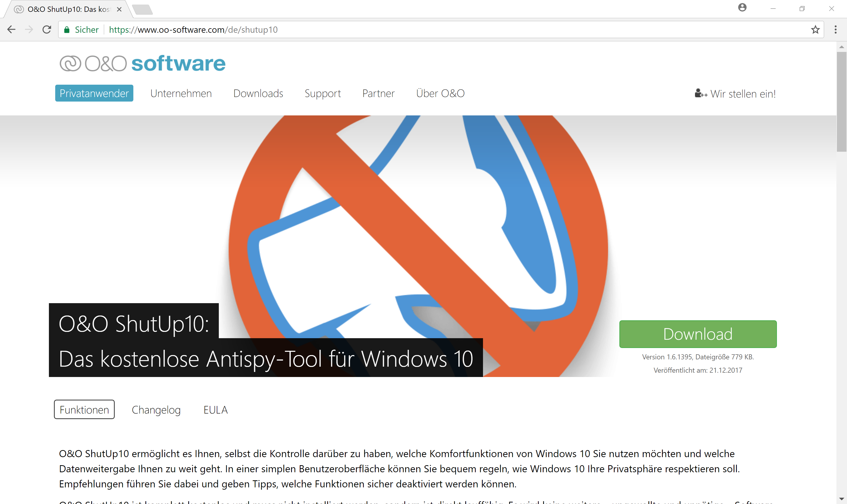847x504 pixels.
Task: Reload the page with refresh icon
Action: [47, 29]
